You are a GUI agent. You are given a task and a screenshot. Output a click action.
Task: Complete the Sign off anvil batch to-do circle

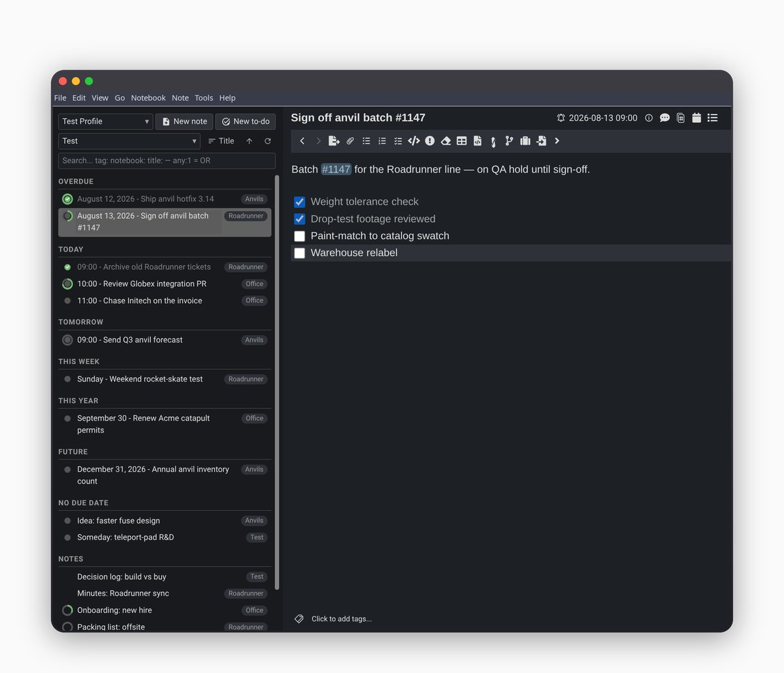point(67,216)
